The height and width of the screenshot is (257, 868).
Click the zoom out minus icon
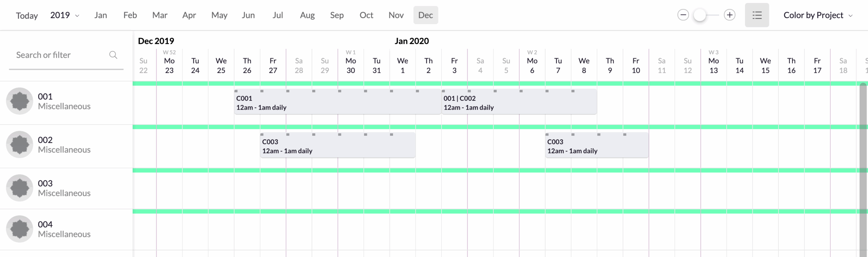click(683, 15)
